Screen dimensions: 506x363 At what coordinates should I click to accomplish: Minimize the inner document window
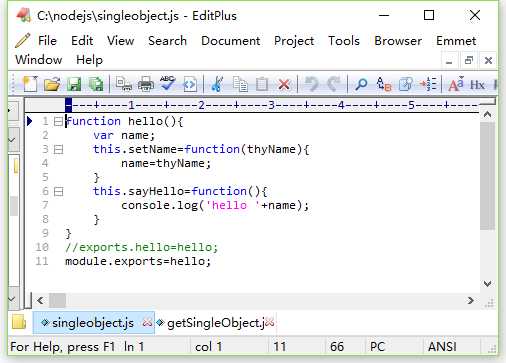(449, 61)
